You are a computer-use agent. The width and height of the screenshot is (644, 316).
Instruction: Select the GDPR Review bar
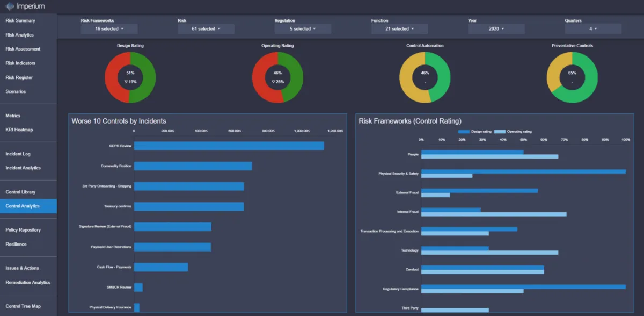(x=229, y=146)
